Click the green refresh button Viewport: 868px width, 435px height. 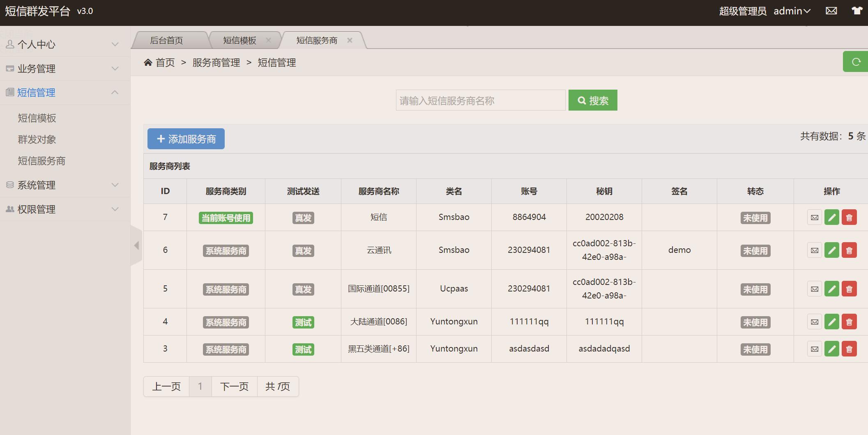[x=856, y=62]
